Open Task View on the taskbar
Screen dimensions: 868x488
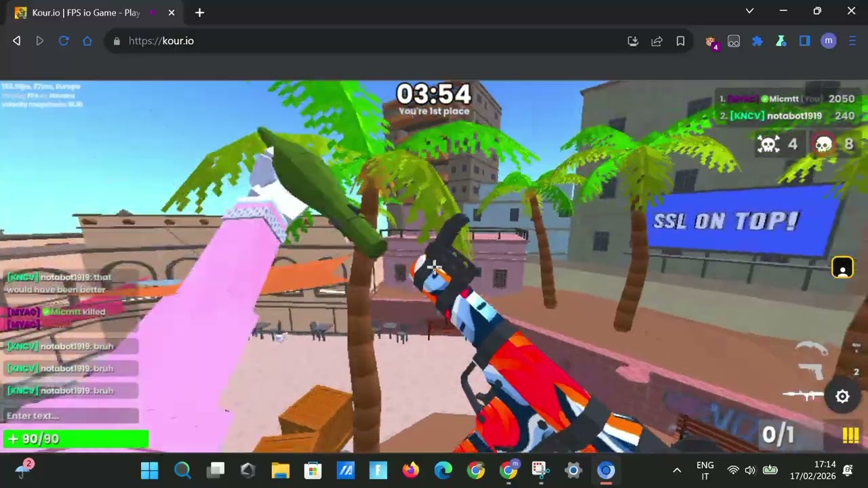pos(216,470)
